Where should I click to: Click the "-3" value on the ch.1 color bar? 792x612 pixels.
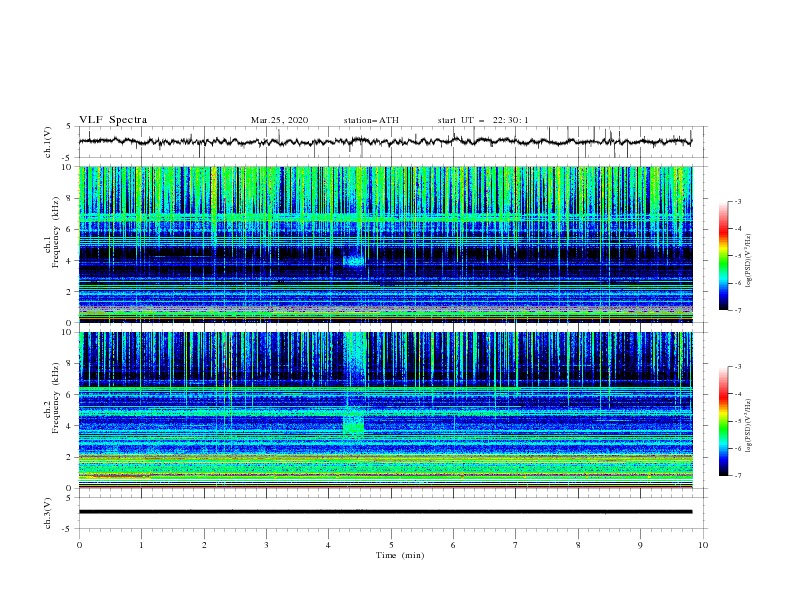click(x=737, y=201)
